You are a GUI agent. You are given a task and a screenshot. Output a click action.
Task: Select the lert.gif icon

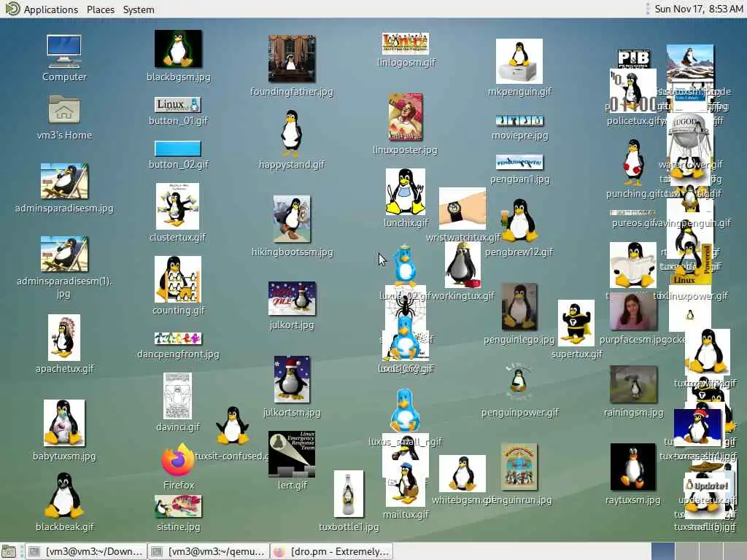click(x=292, y=454)
